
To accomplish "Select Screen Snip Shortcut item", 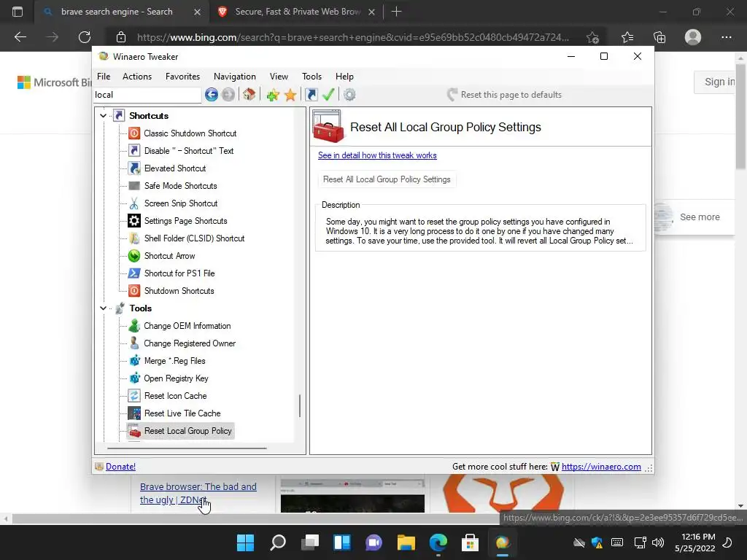I will 181,203.
